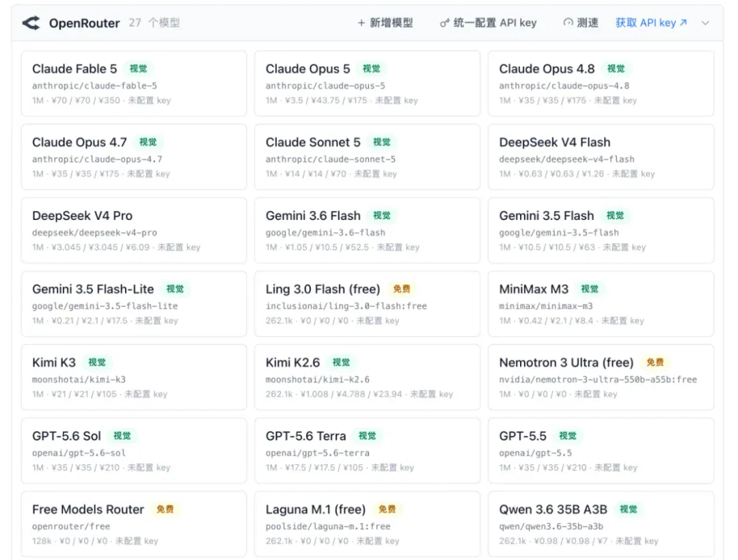Click the 视觉 badge on Kimi K2.6
This screenshot has width=738, height=560.
click(x=341, y=363)
